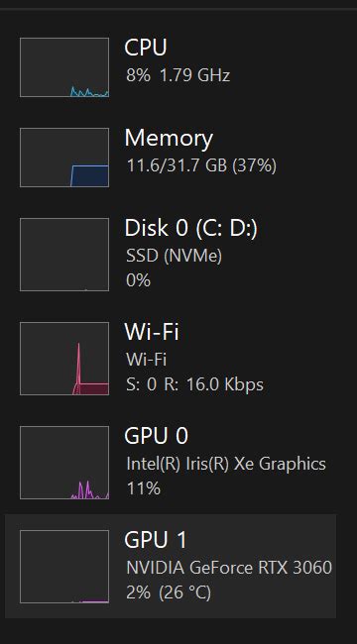Click the NVIDIA GeForce RTX 3060 label

(x=229, y=568)
